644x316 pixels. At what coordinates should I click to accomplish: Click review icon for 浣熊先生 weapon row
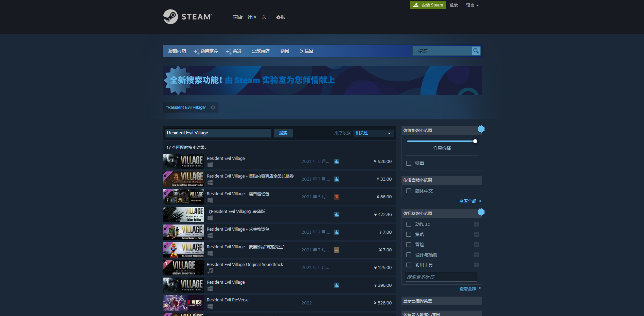tap(337, 250)
